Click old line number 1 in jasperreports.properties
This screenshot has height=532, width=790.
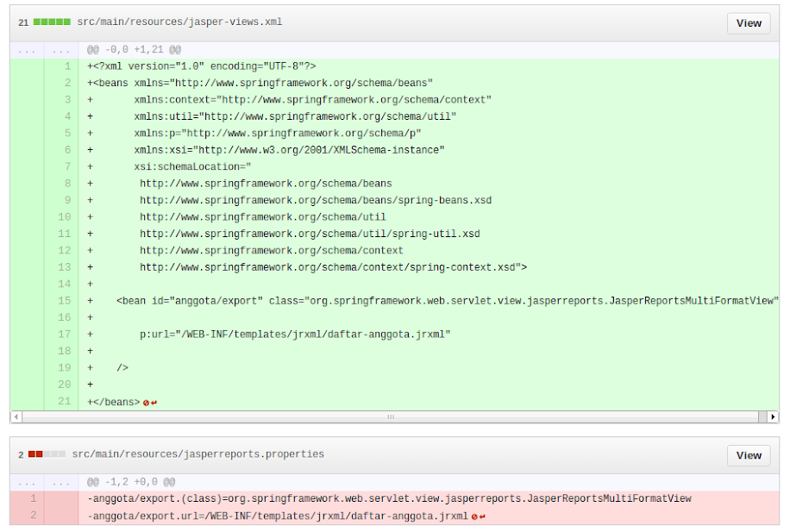[x=34, y=498]
